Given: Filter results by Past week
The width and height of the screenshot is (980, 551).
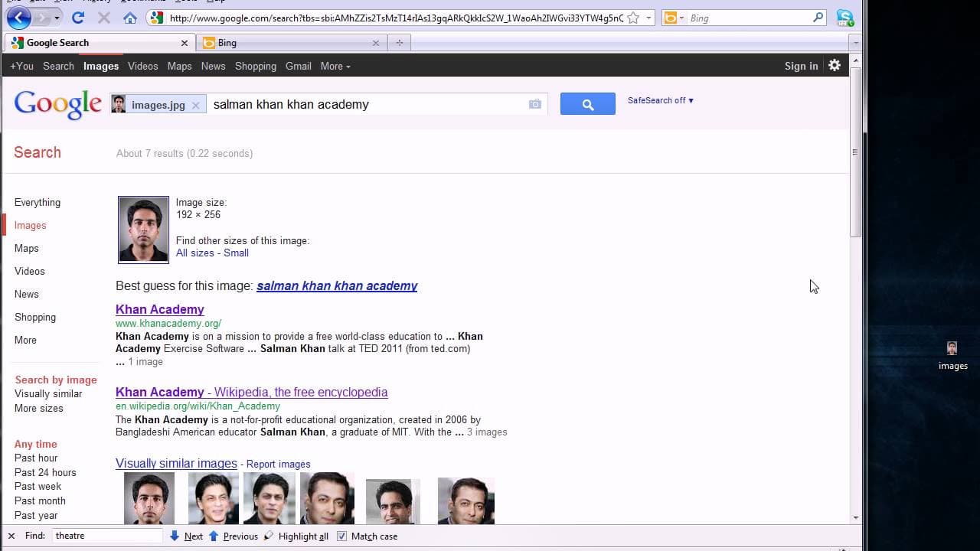Looking at the screenshot, I should tap(38, 486).
